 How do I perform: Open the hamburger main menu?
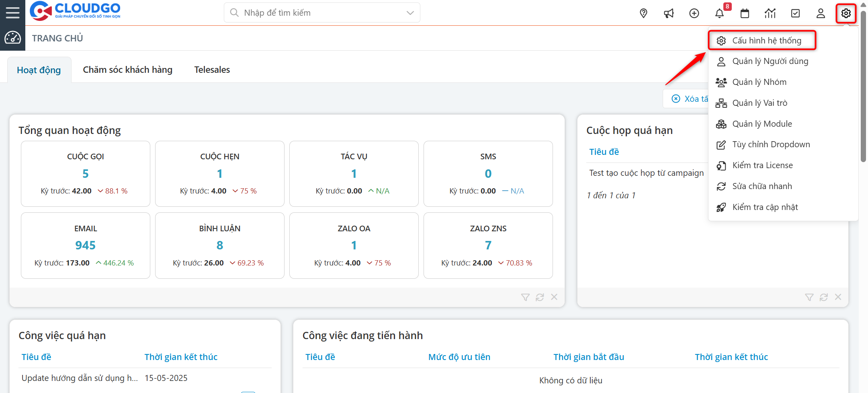click(12, 13)
